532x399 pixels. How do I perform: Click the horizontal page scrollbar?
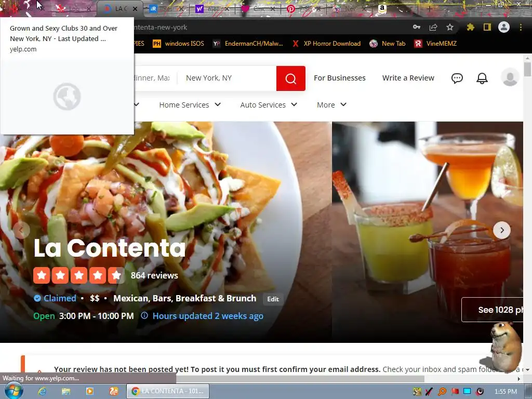coord(300,379)
